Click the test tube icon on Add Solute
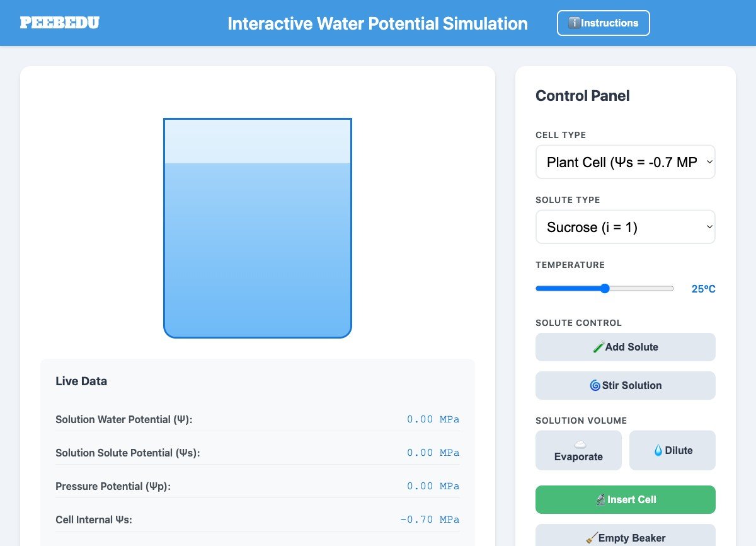 tap(598, 346)
